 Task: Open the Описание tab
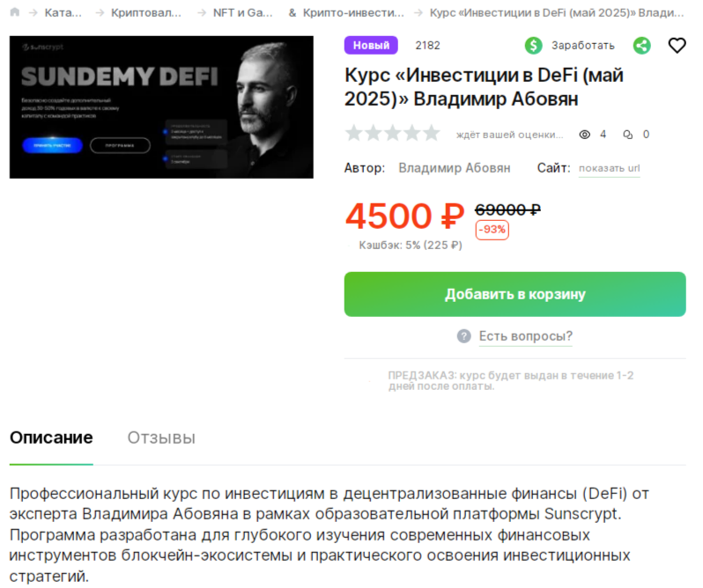(51, 437)
